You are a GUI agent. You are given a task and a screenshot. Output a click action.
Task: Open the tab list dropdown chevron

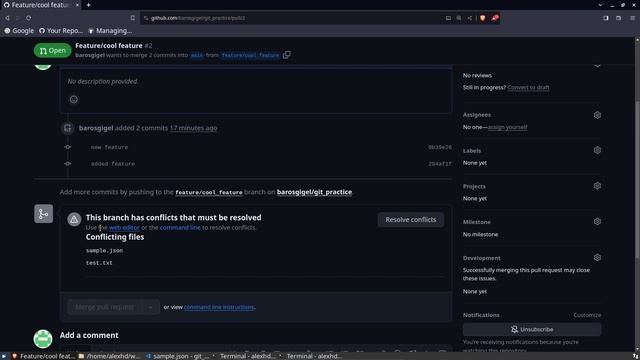coord(600,5)
